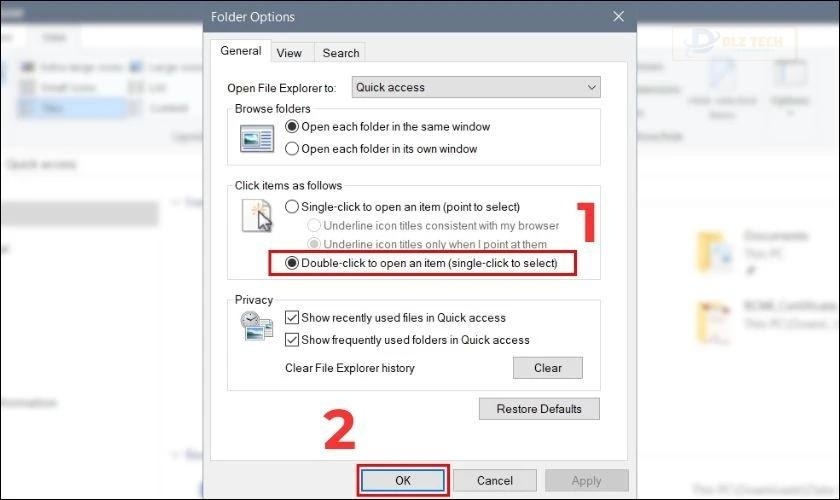This screenshot has height=500, width=840.
Task: Switch to the General tab
Action: [x=241, y=51]
